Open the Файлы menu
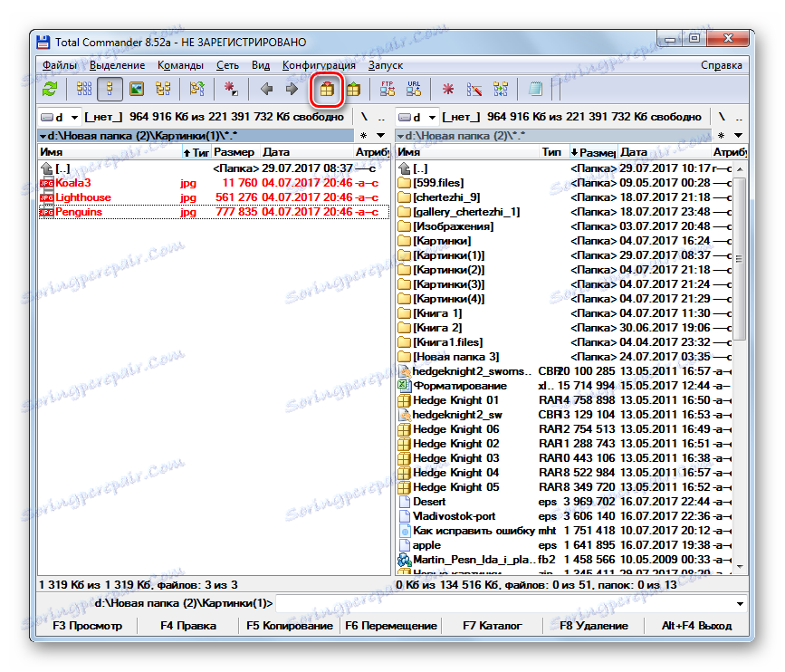This screenshot has width=785, height=672. (x=60, y=65)
